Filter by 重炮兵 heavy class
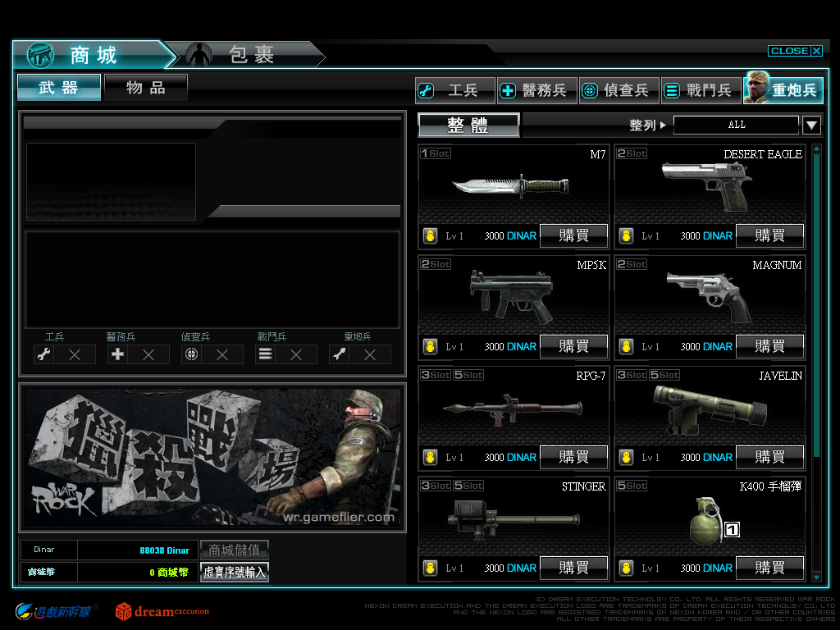Image resolution: width=840 pixels, height=630 pixels. pos(783,89)
